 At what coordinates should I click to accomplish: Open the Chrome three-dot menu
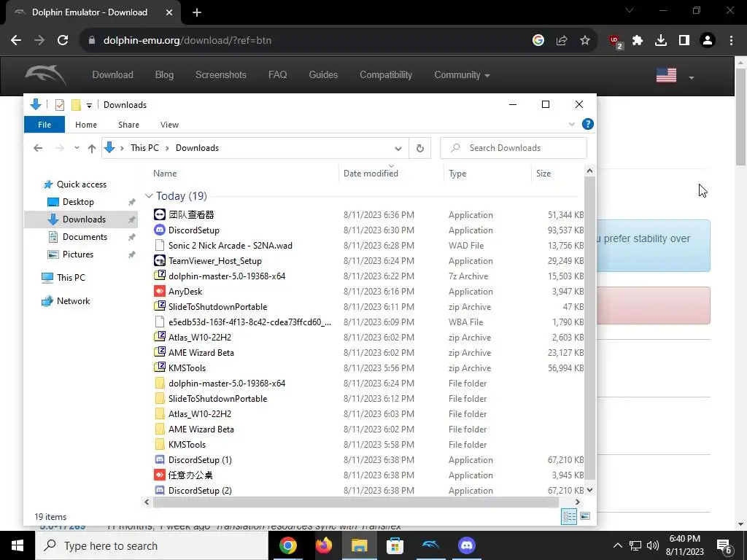(x=731, y=41)
